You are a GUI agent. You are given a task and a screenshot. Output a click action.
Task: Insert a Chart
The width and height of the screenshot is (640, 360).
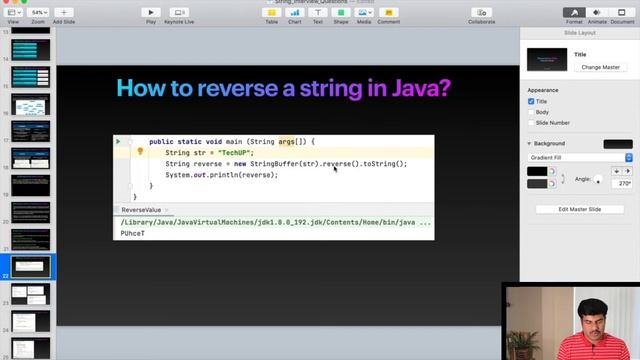[295, 13]
